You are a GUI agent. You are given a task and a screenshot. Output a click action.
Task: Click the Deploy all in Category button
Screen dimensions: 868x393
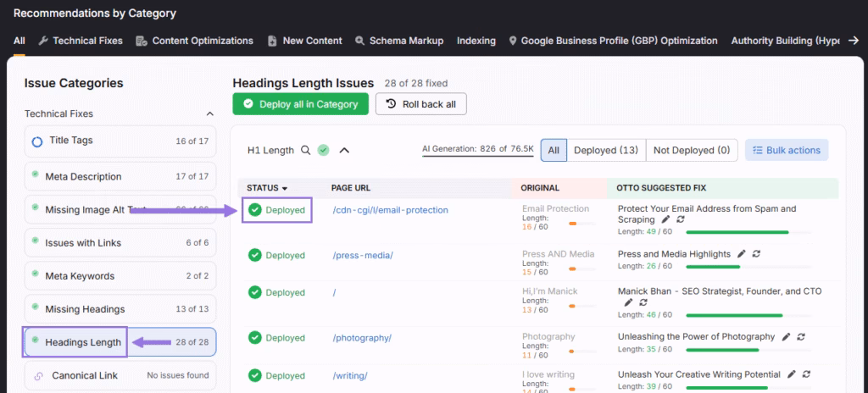point(300,104)
